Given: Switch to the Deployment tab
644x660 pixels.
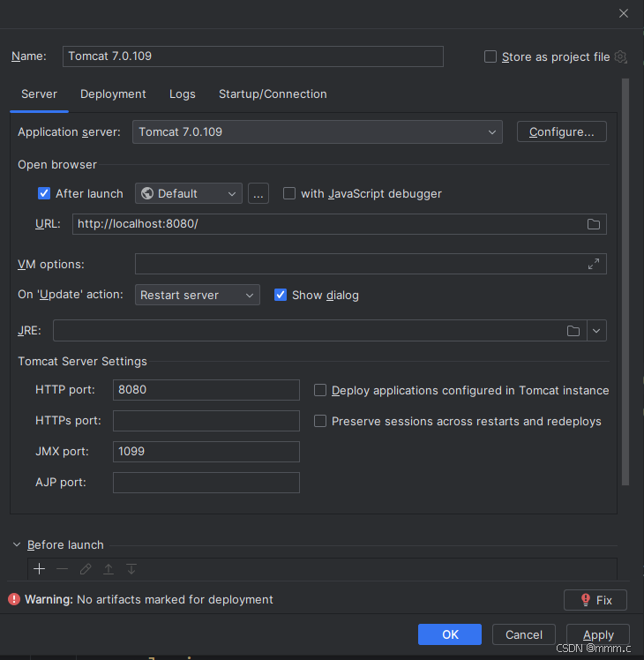Looking at the screenshot, I should pos(113,94).
